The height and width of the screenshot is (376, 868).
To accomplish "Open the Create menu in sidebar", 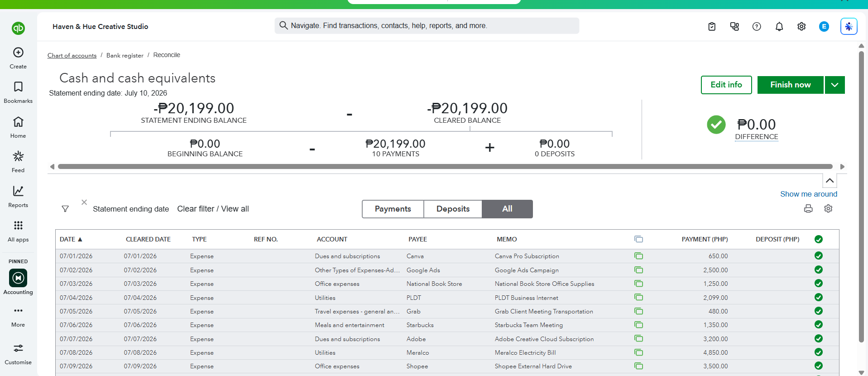I will point(18,58).
